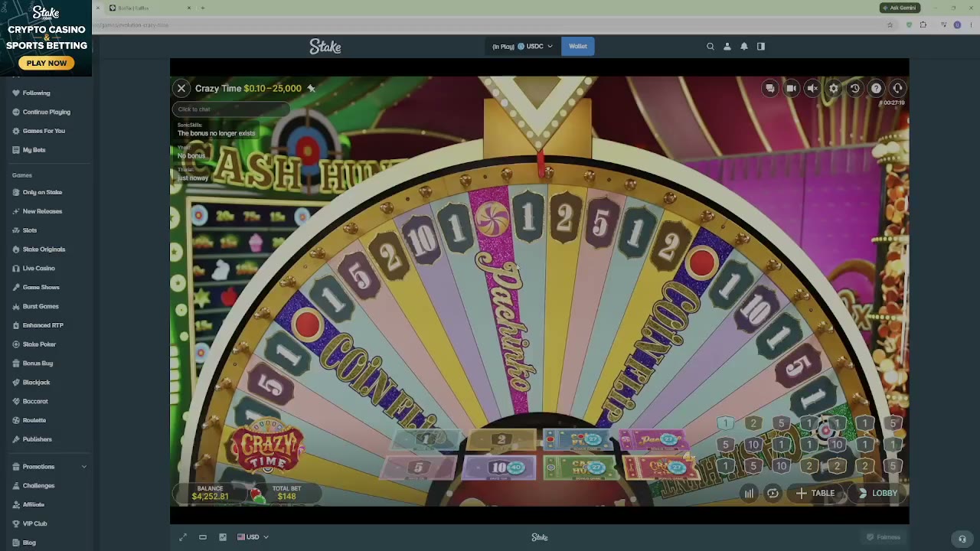Expand the USD display currency dropdown
The image size is (980, 551).
[253, 537]
